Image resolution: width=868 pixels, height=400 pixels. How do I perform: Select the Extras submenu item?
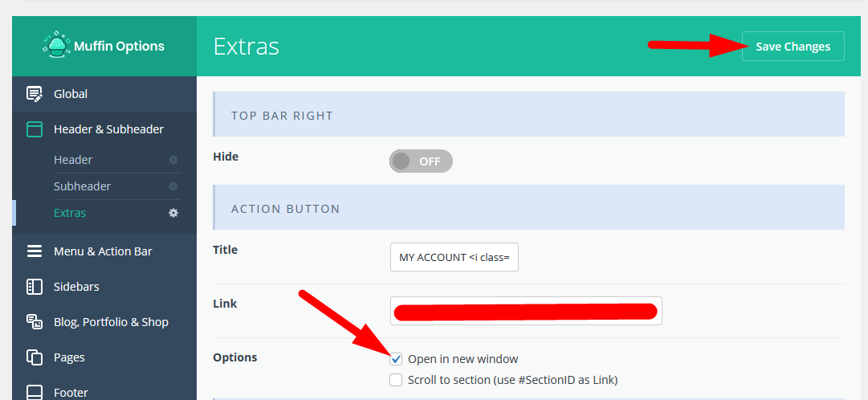[70, 213]
